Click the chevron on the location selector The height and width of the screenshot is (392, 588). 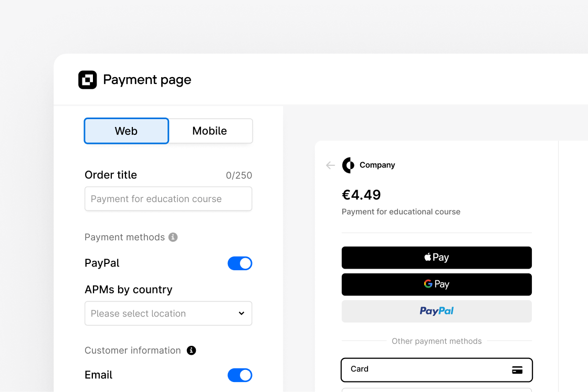click(241, 313)
